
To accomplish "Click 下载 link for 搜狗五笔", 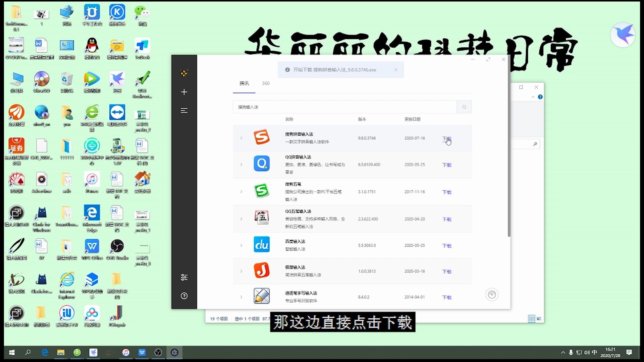I will tap(447, 192).
